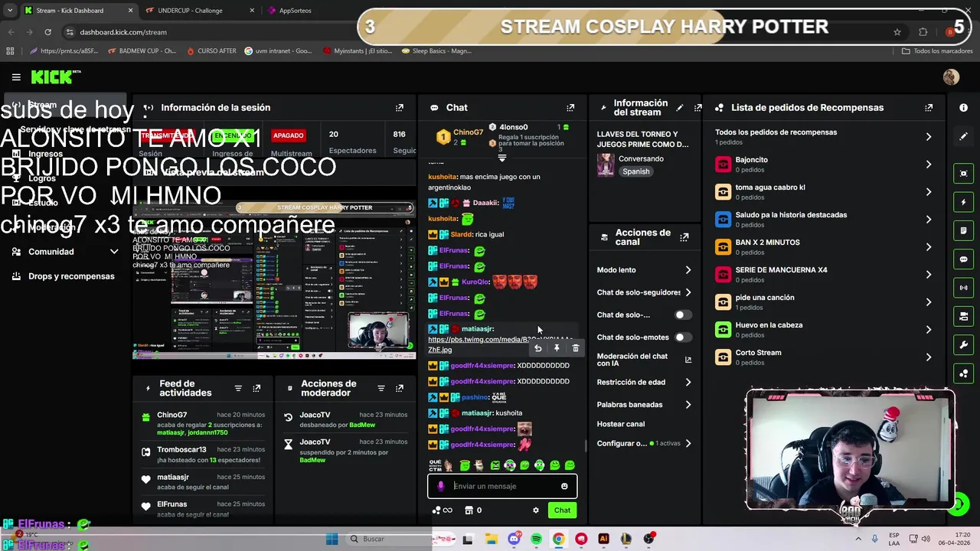Click the stream preview thumbnail
This screenshot has width=980, height=551.
point(275,281)
